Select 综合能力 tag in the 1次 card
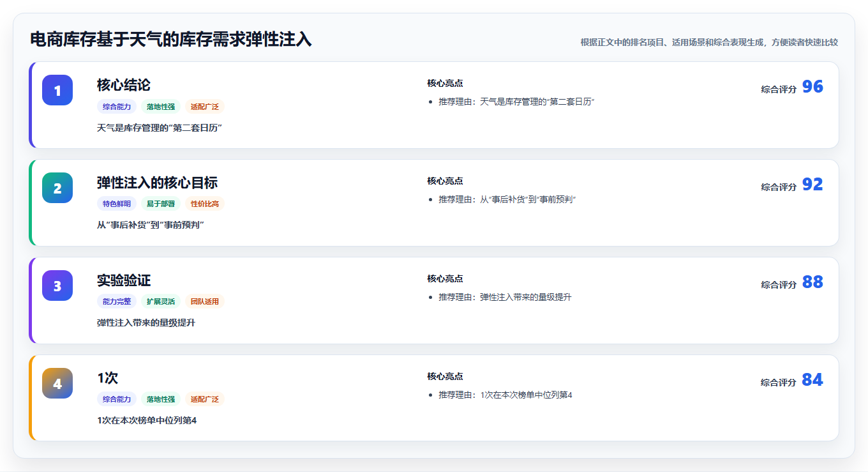The height and width of the screenshot is (472, 868). coord(117,400)
